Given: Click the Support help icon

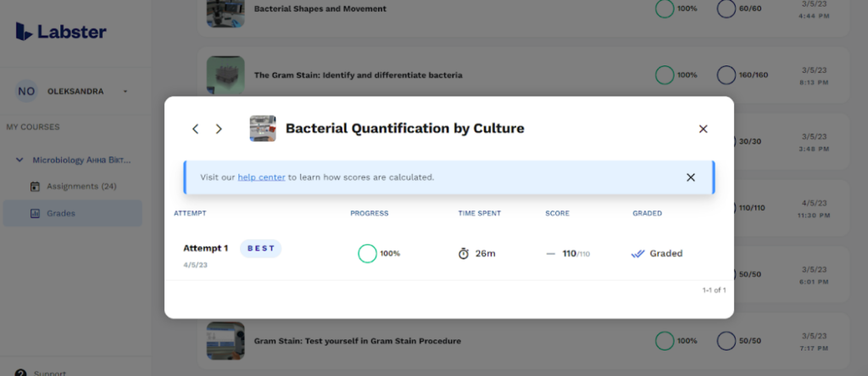Looking at the screenshot, I should click(21, 373).
